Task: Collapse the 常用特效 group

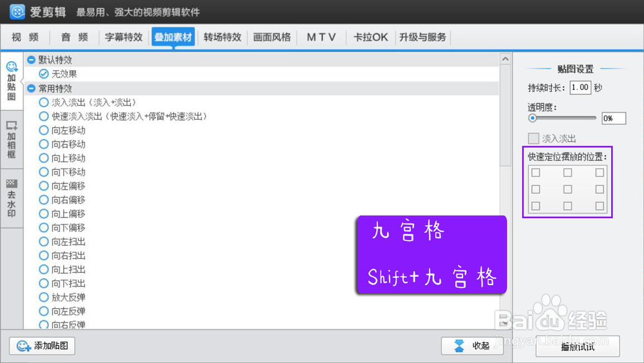Action: click(x=31, y=88)
